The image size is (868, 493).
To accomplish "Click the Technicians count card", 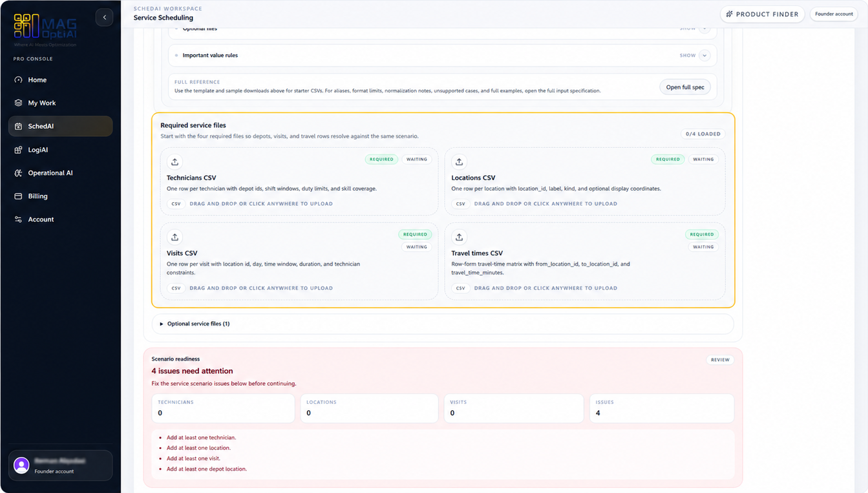I will [224, 408].
